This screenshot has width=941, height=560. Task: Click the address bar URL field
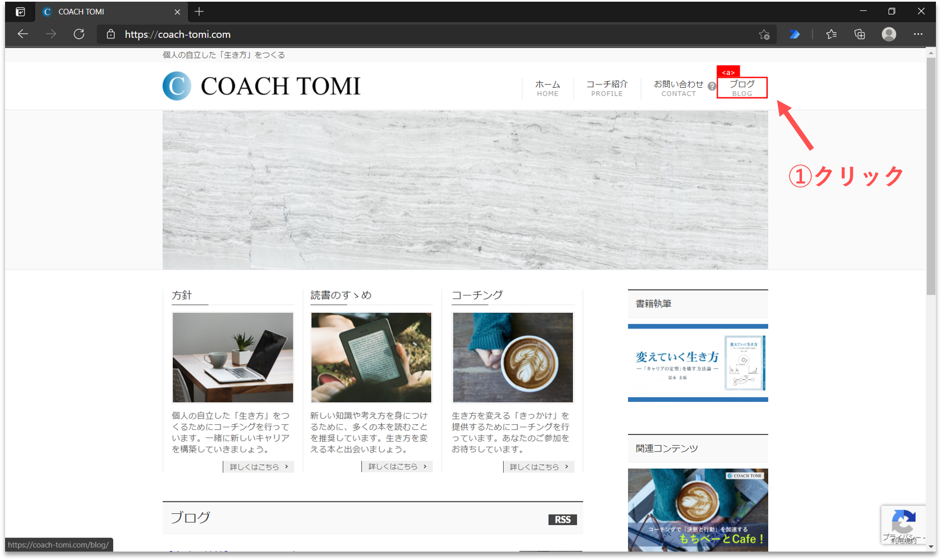(394, 34)
